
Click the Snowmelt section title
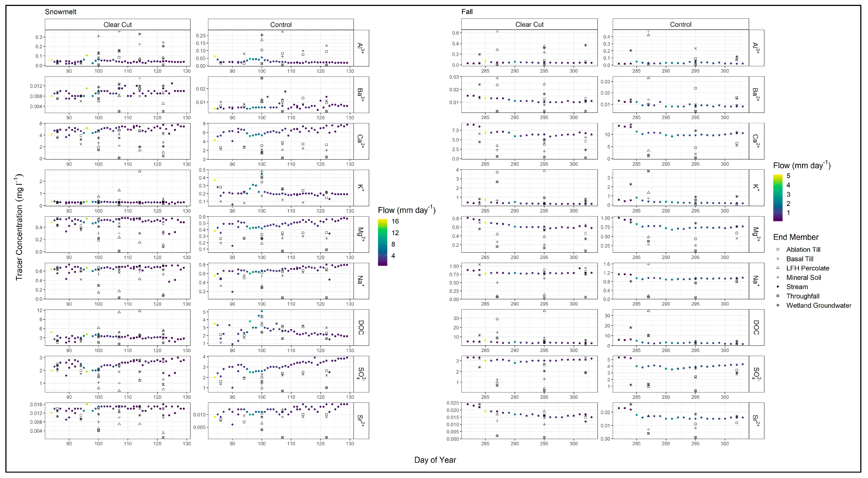[61, 12]
